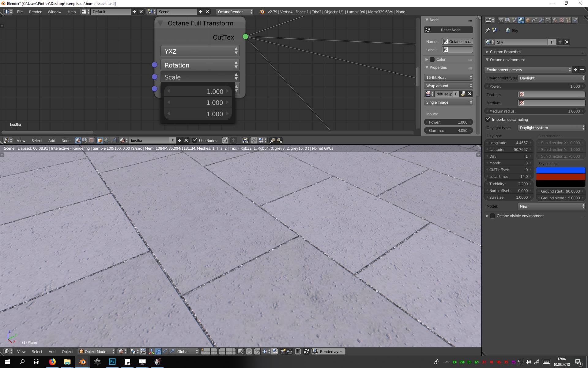Open the Particles properties tab
This screenshot has width=588, height=368.
[x=568, y=20]
